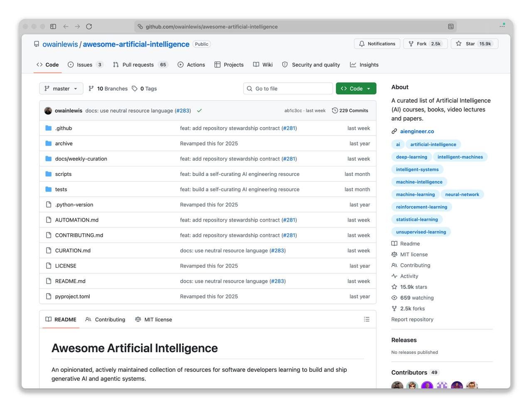View the 659 watching link
The image size is (532, 410).
point(413,298)
